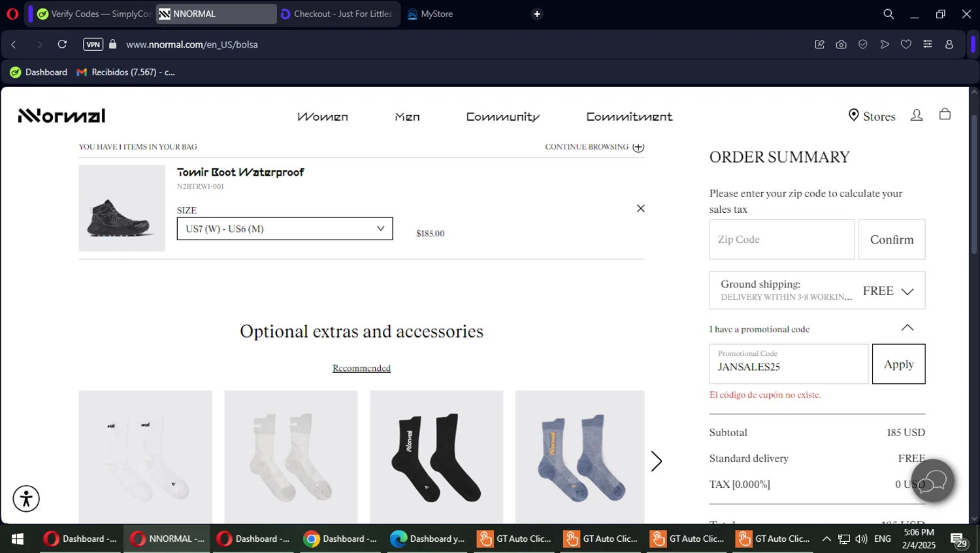Viewport: 980px width, 553px height.
Task: Click Confirm zip code button
Action: 892,240
